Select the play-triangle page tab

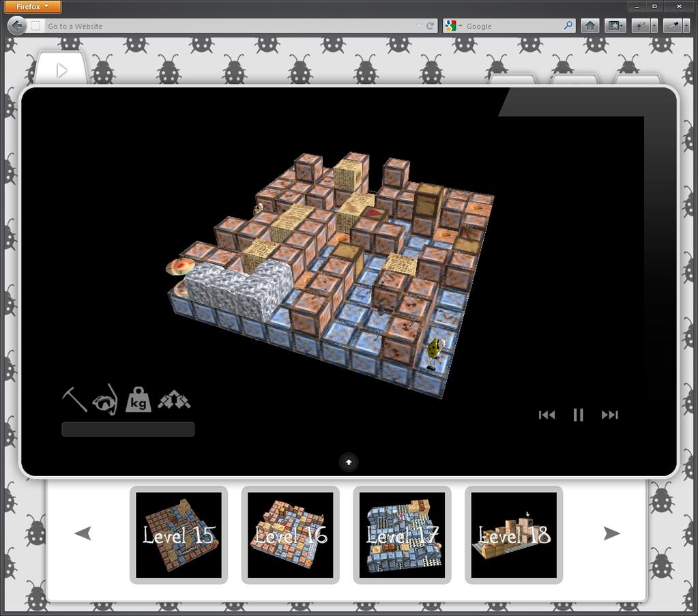[62, 70]
